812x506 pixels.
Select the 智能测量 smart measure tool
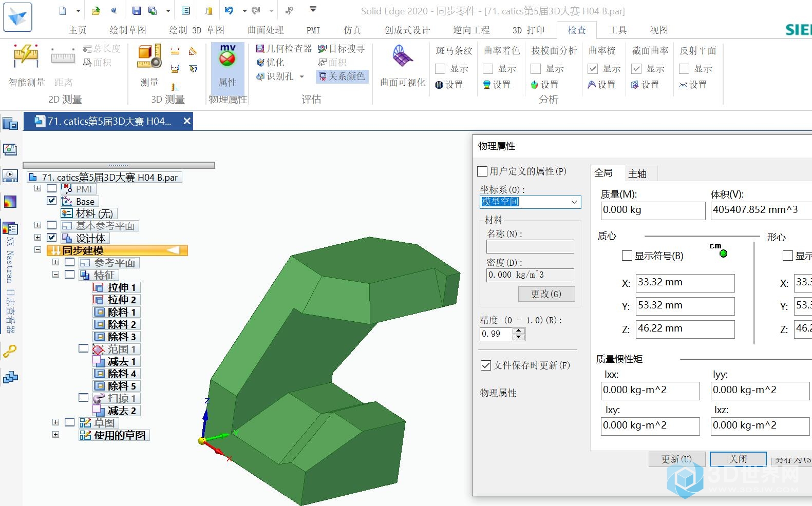27,66
